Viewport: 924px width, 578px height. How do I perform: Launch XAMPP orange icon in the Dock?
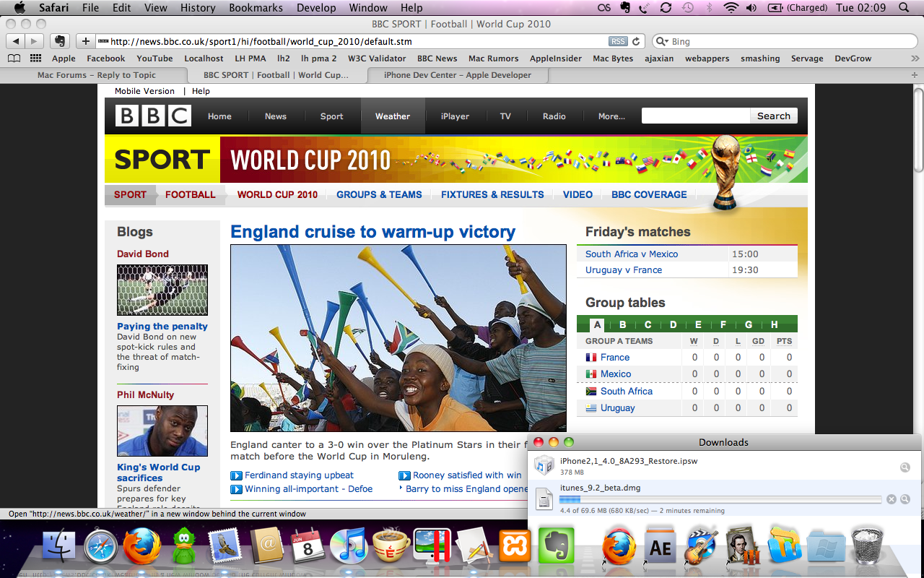(x=515, y=546)
